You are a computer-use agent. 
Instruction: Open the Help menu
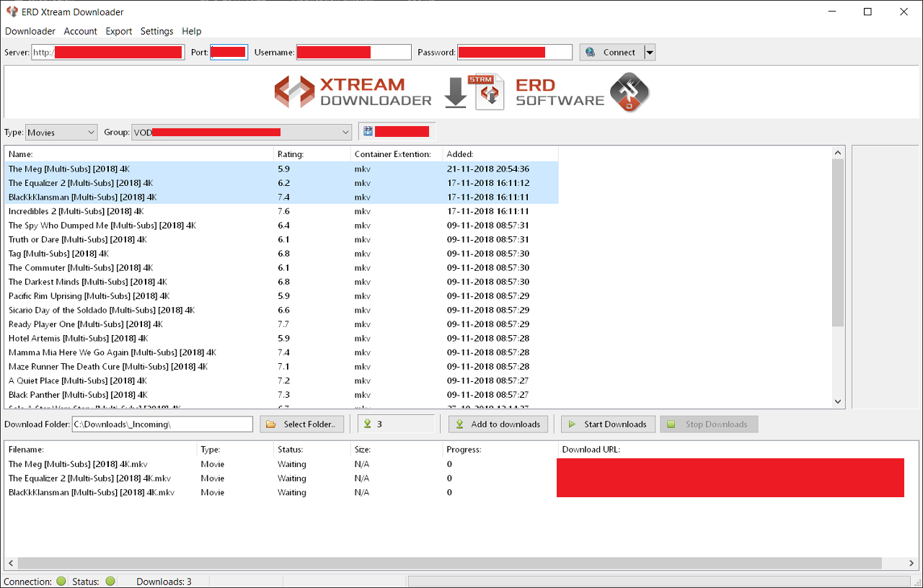192,31
